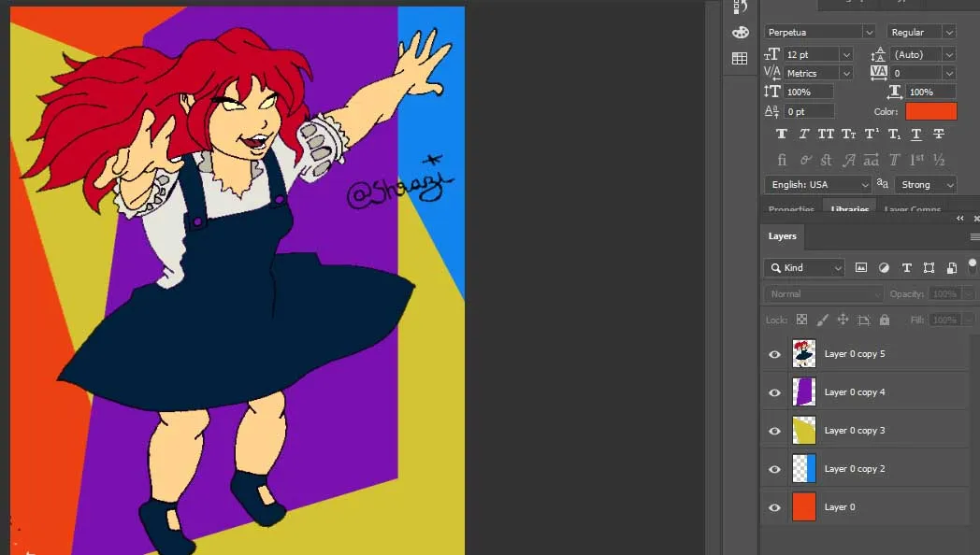Enable stylistic alternates (aa) option
This screenshot has width=980, height=555.
872,160
